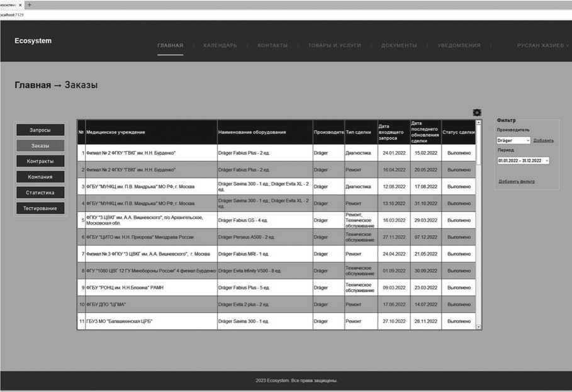Viewport: 572px width, 392px height.
Task: Click date 12.08.2022 in row 3
Action: pyautogui.click(x=394, y=187)
